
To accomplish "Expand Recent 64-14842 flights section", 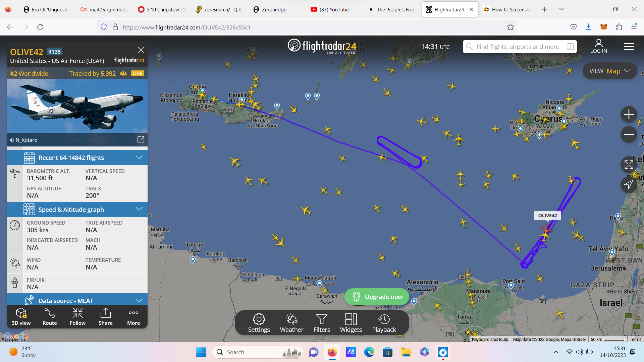I will [x=77, y=158].
